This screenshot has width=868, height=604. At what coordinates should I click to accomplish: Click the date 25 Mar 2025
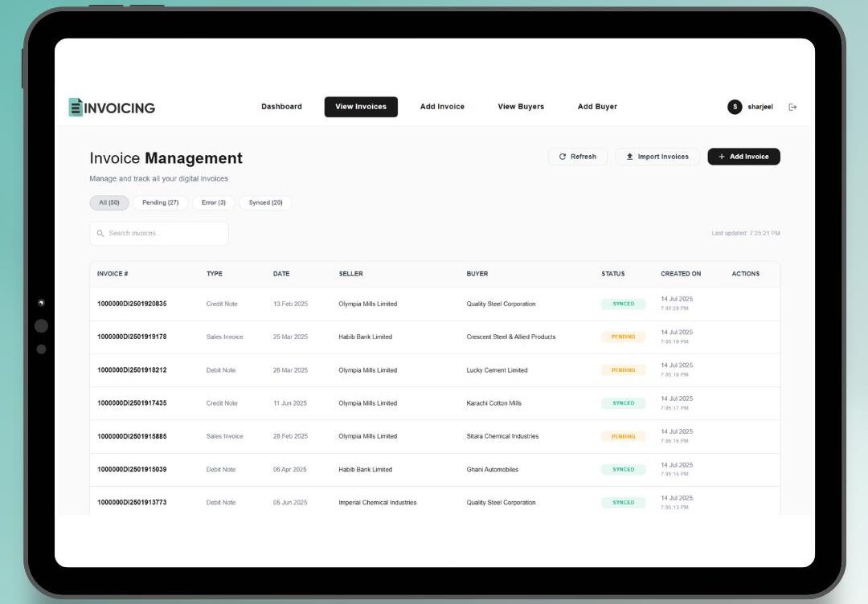291,337
